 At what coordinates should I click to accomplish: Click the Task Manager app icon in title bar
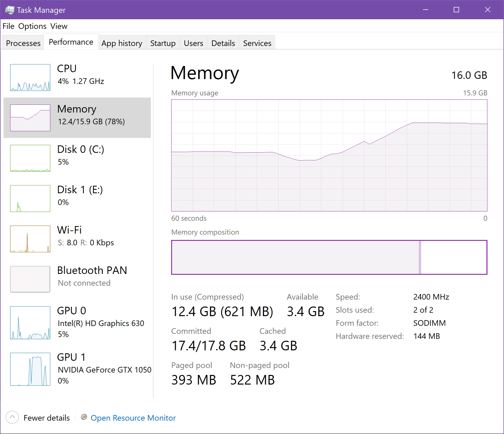pos(10,10)
